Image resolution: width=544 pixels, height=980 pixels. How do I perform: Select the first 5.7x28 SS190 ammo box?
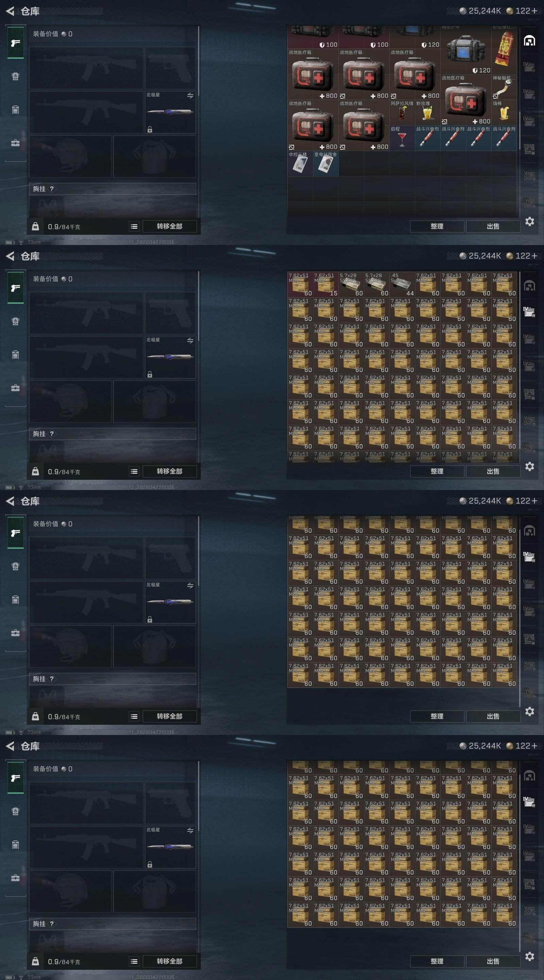351,284
